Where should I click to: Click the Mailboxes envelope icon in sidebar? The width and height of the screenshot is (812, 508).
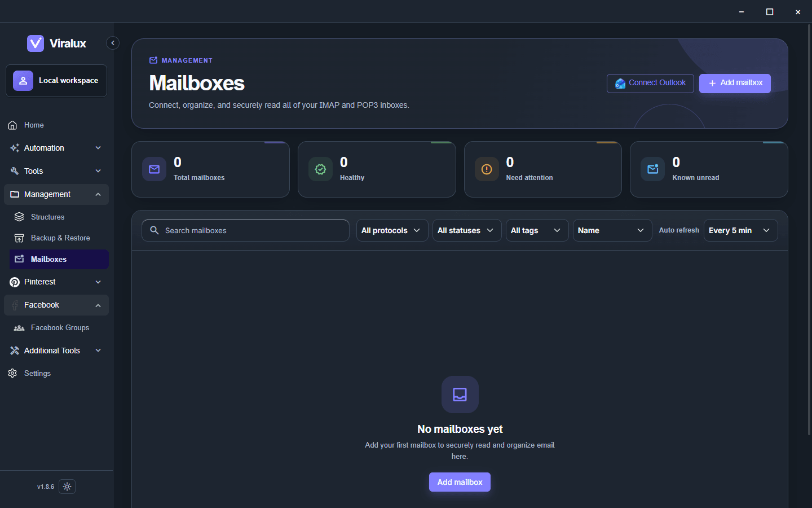pos(19,259)
